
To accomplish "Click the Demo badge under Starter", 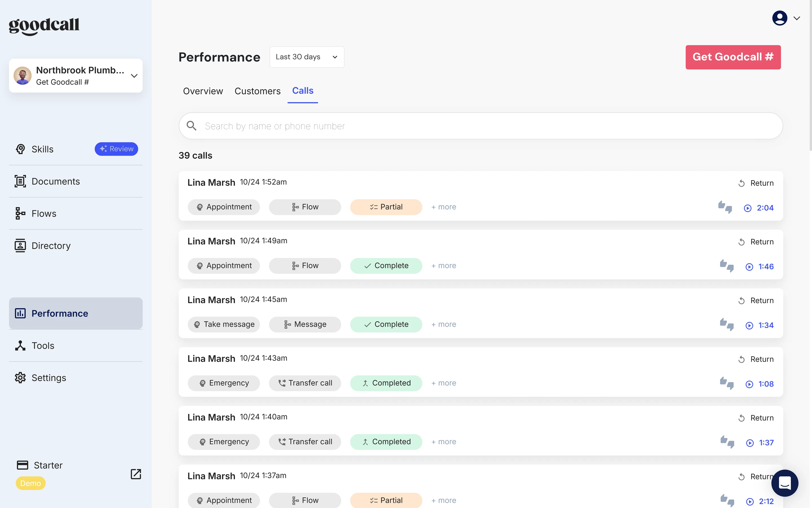I will (x=30, y=483).
